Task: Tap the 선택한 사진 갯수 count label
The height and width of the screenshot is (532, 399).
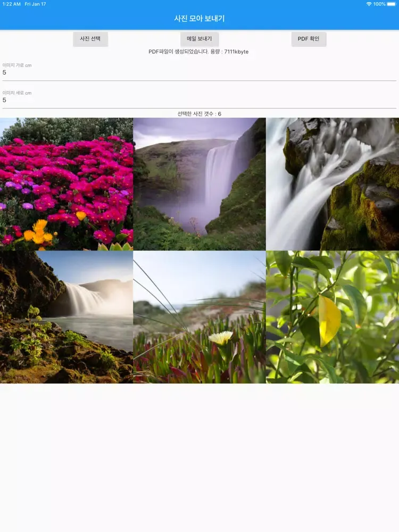Action: coord(199,114)
